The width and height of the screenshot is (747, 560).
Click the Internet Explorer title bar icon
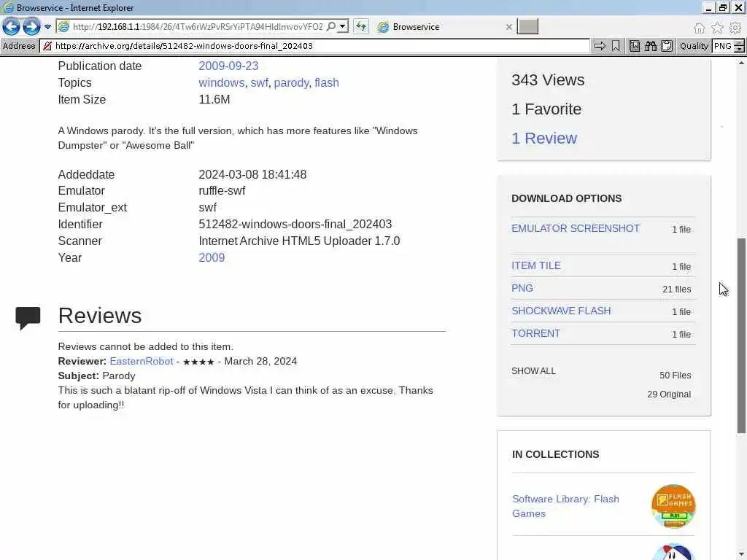click(7, 7)
